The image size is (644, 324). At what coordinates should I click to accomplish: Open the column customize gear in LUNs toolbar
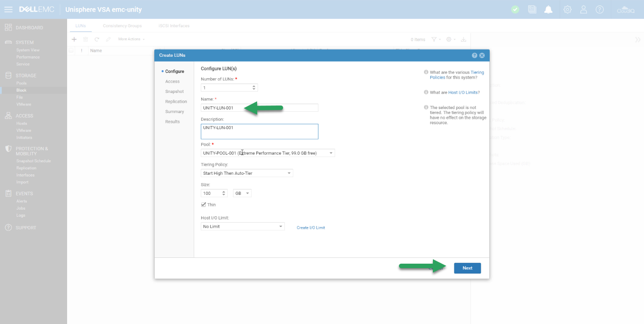[x=450, y=39]
